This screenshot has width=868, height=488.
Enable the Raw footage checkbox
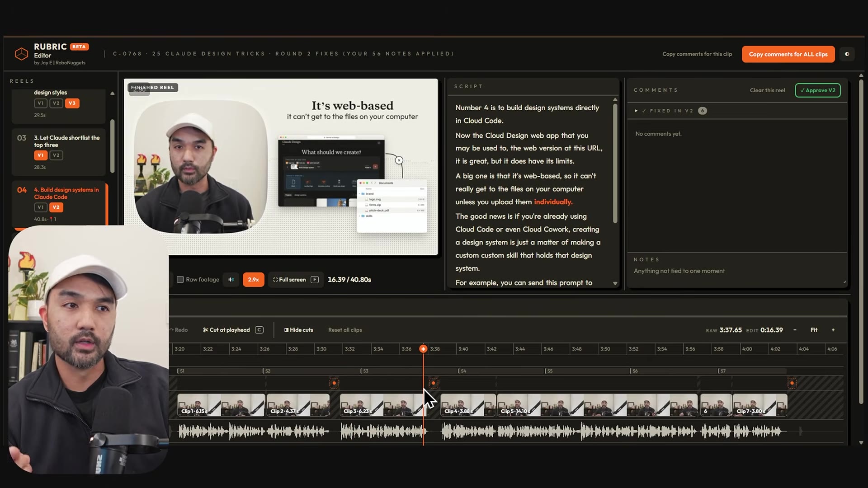tap(180, 280)
